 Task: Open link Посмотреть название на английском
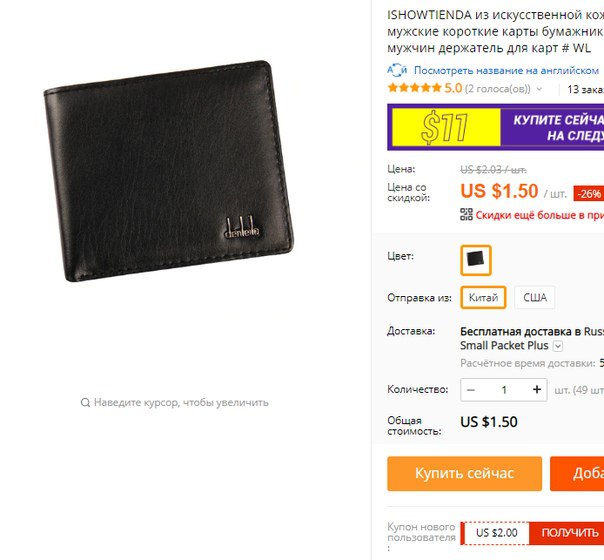tap(506, 70)
